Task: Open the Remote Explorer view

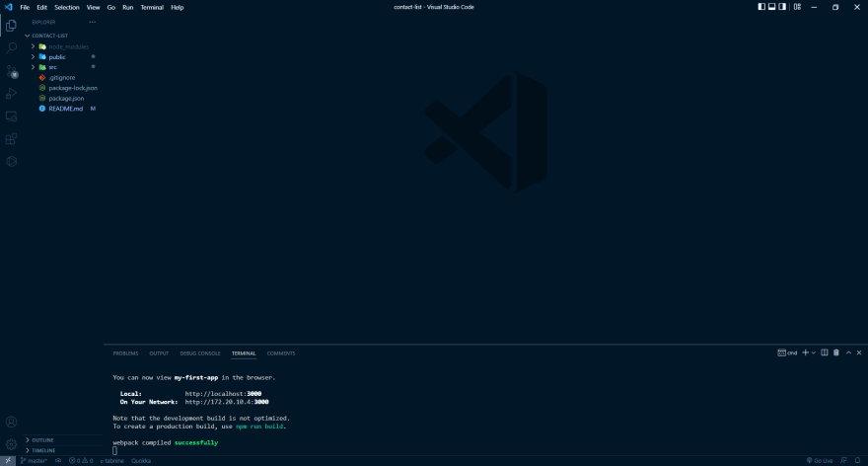Action: click(x=11, y=116)
